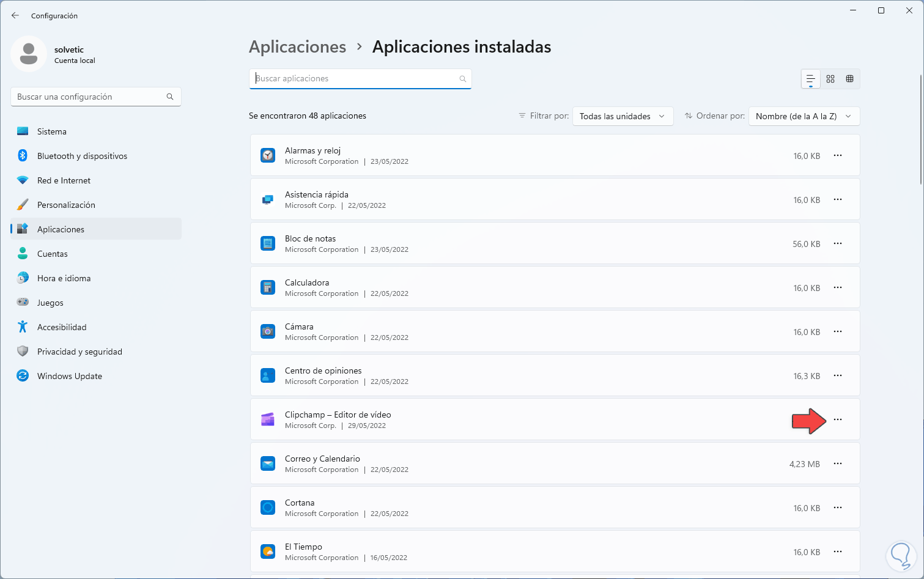The image size is (924, 579).
Task: Open more options for Bloc de notas
Action: point(838,244)
